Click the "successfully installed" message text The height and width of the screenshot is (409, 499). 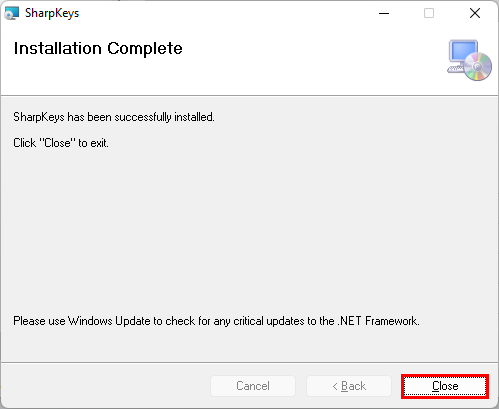coord(114,117)
